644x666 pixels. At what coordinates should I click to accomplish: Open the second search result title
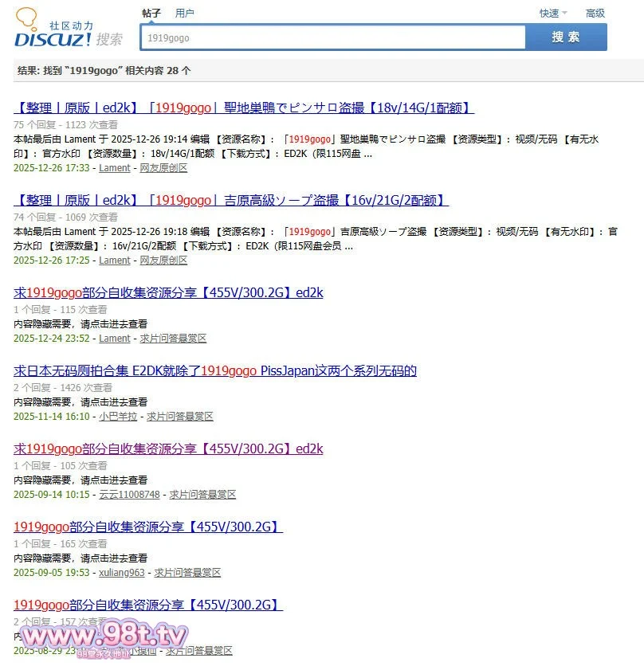pyautogui.click(x=231, y=200)
